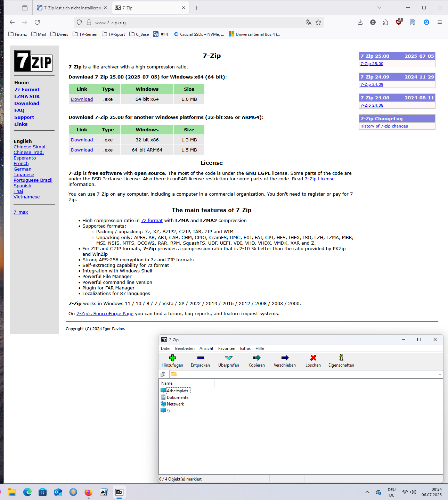Click the browser Back arrow

click(12, 22)
